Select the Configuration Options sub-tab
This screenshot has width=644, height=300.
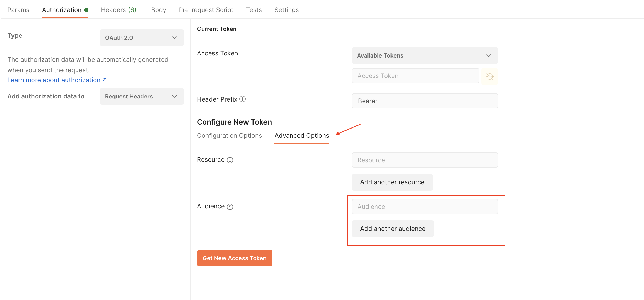tap(229, 135)
